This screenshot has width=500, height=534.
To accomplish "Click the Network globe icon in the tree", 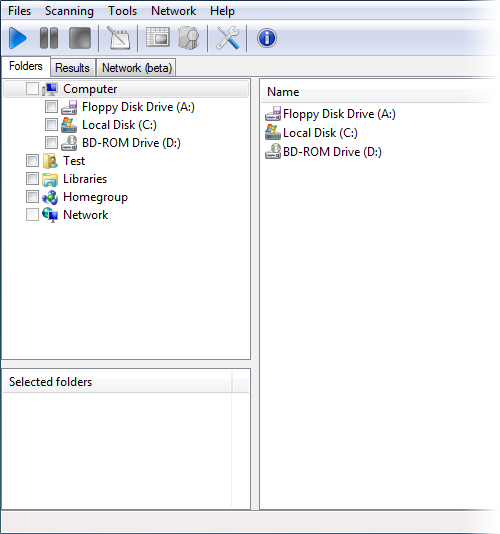I will (50, 215).
